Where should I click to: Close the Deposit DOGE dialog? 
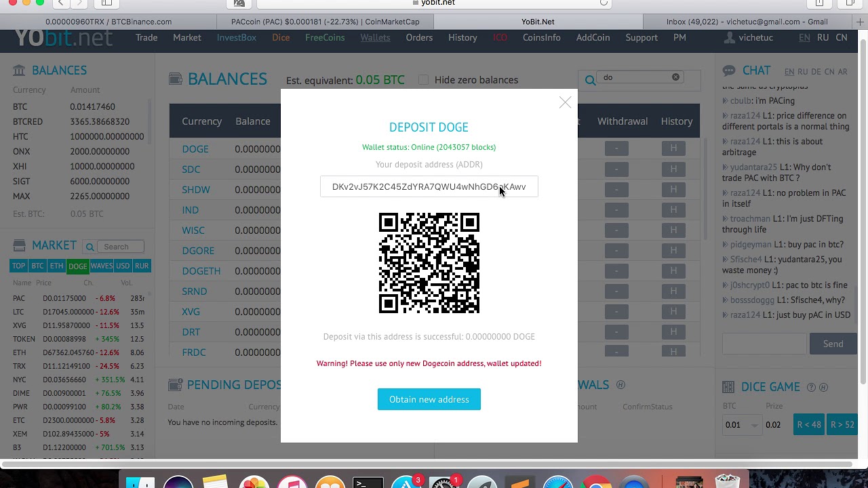pyautogui.click(x=565, y=102)
